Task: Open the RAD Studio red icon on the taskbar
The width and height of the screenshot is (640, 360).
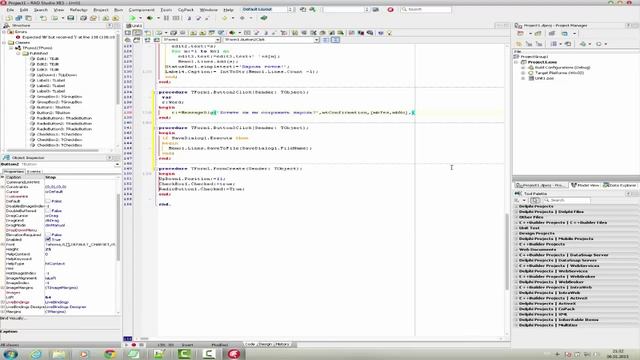Action: pyautogui.click(x=234, y=353)
